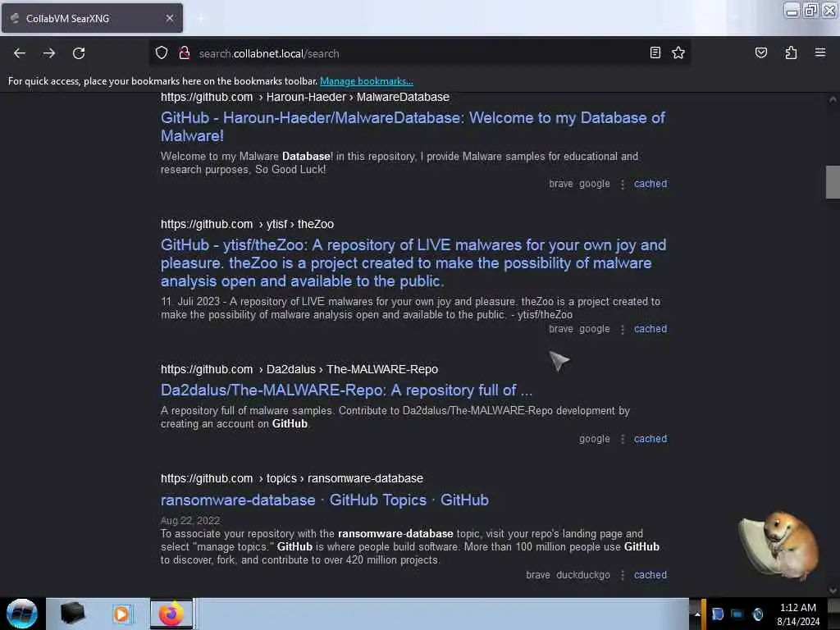This screenshot has width=840, height=630.
Task: Click the scrollbar up arrow
Action: [x=833, y=99]
